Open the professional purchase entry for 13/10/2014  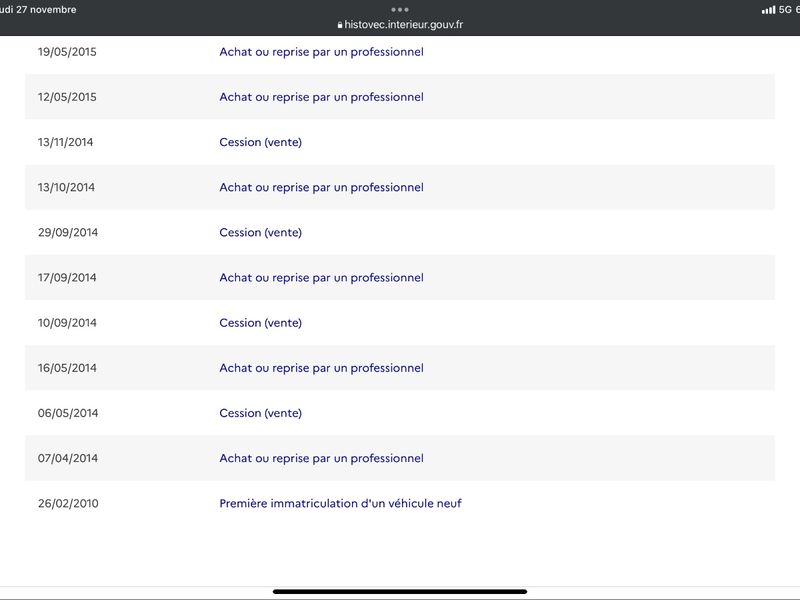coord(321,187)
